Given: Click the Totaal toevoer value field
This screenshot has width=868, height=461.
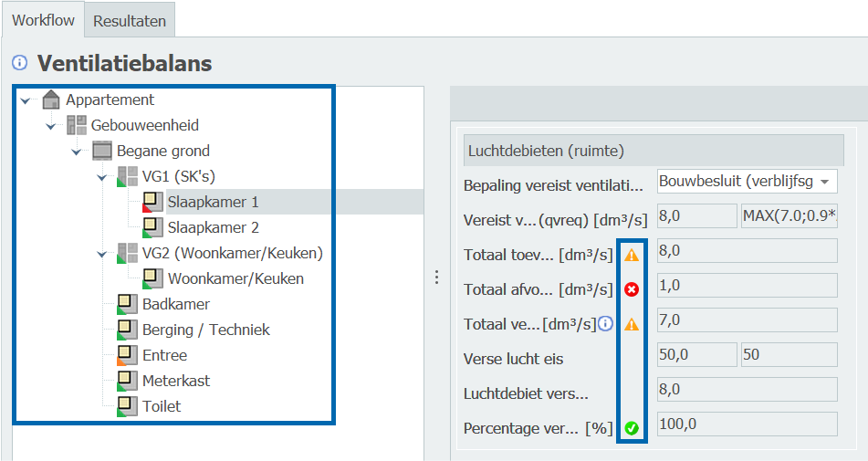Looking at the screenshot, I should tap(746, 251).
